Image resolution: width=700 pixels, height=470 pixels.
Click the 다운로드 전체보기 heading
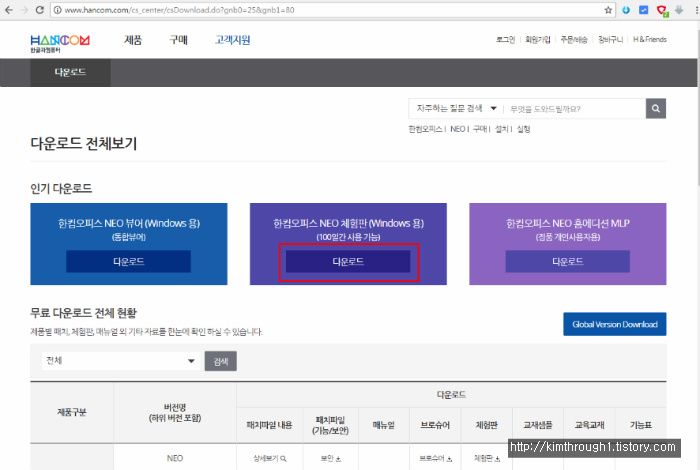83,144
